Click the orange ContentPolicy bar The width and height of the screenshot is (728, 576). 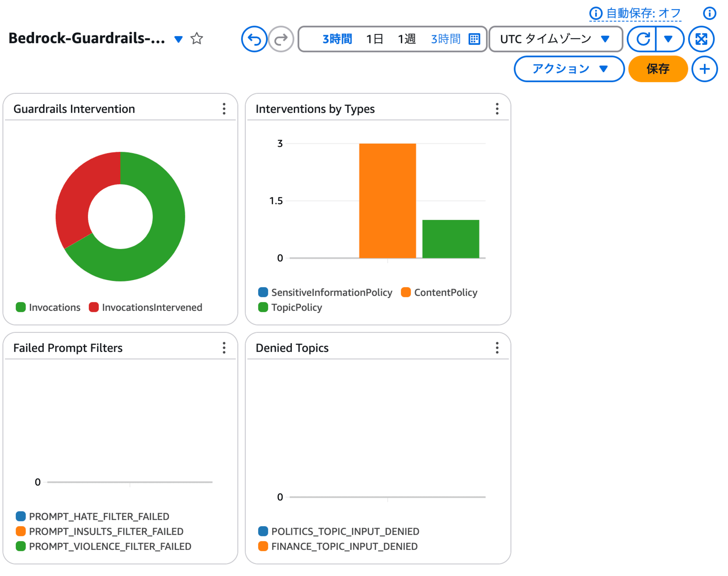coord(387,200)
